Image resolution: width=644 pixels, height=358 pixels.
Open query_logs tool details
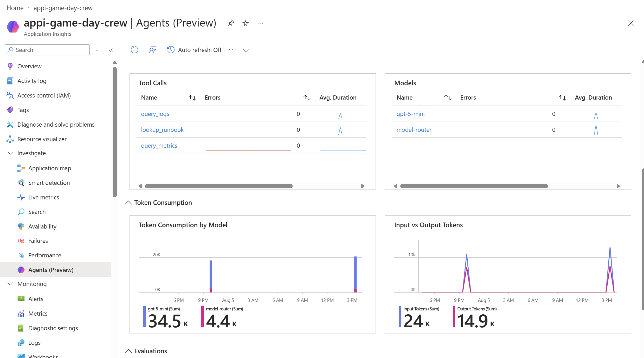coord(155,114)
